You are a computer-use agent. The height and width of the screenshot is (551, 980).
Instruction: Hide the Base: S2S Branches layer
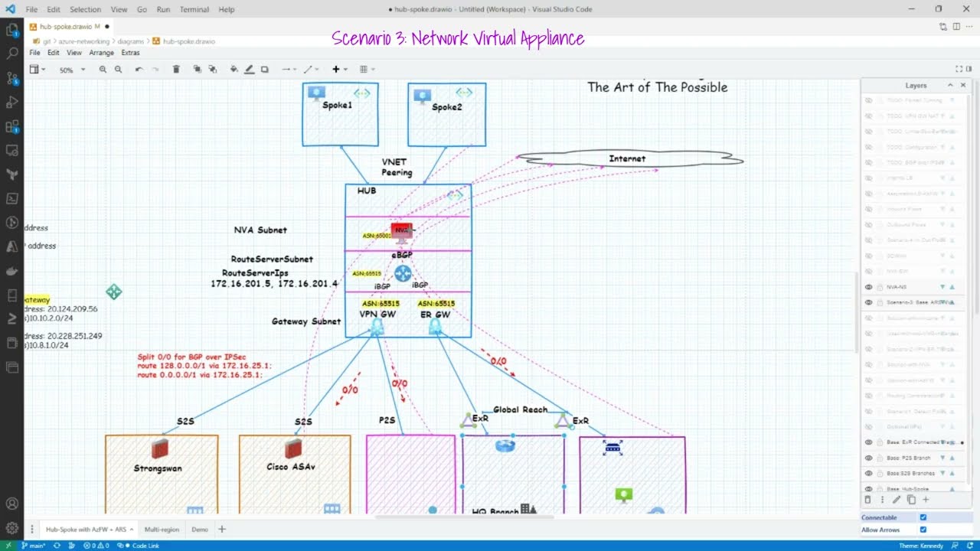(x=869, y=473)
